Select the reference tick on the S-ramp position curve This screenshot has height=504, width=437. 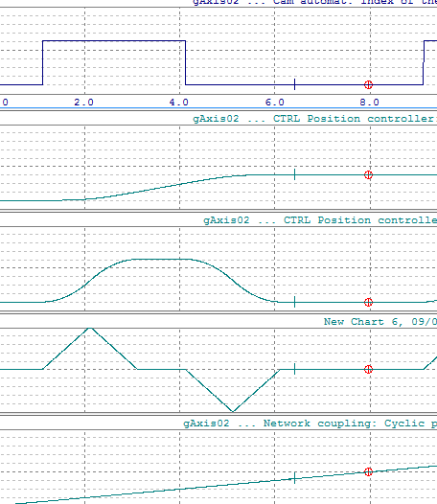click(x=294, y=174)
